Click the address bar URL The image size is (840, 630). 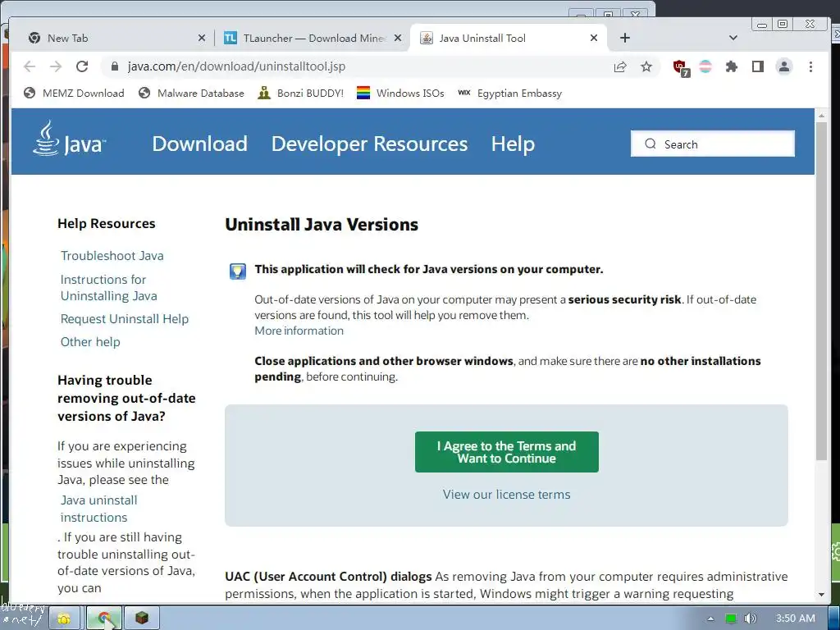236,66
